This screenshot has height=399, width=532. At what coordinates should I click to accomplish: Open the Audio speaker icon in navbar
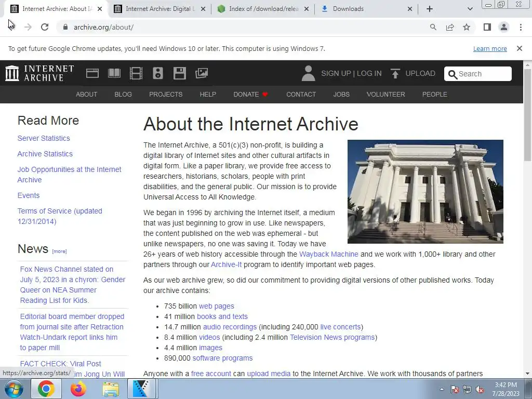point(158,73)
